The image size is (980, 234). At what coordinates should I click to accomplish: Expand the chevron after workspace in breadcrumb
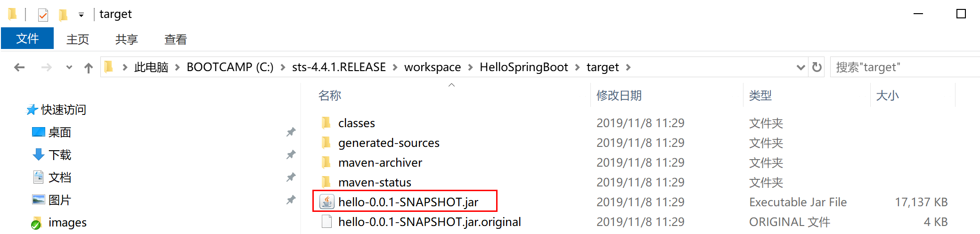pos(470,67)
